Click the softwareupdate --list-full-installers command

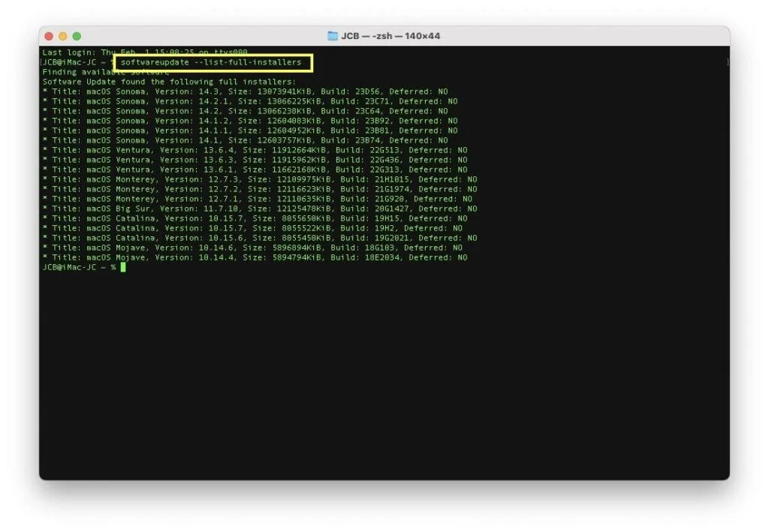point(211,62)
